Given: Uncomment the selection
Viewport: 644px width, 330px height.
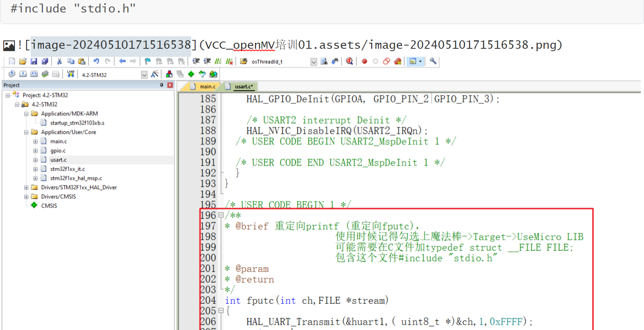Looking at the screenshot, I should 229,61.
